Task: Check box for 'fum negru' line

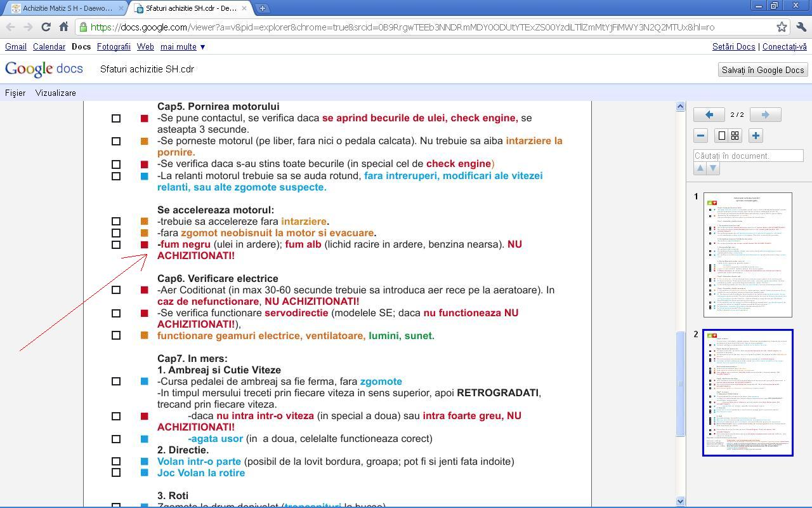Action: pos(116,244)
